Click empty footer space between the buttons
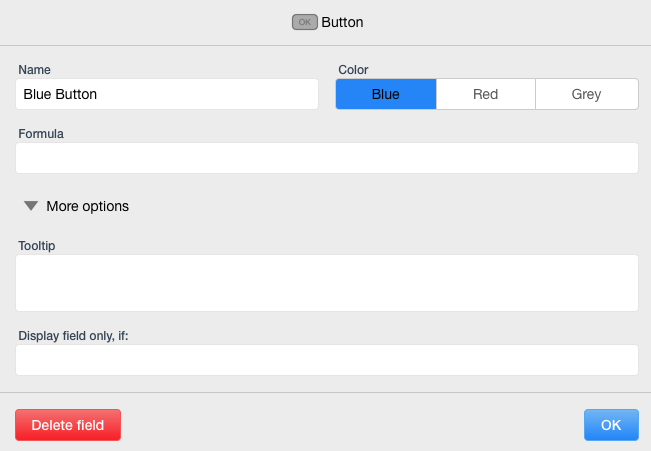The height and width of the screenshot is (451, 651). (352, 425)
